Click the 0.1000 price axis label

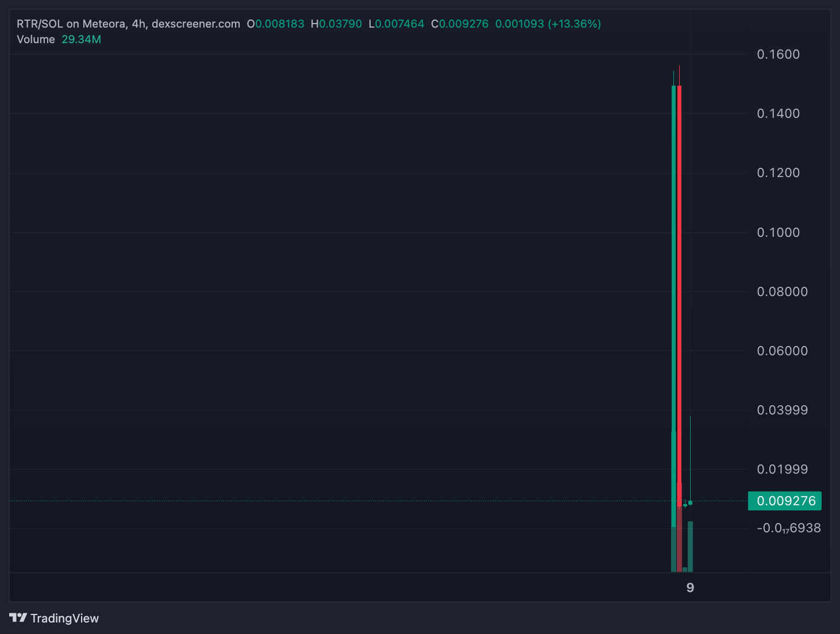tap(778, 232)
